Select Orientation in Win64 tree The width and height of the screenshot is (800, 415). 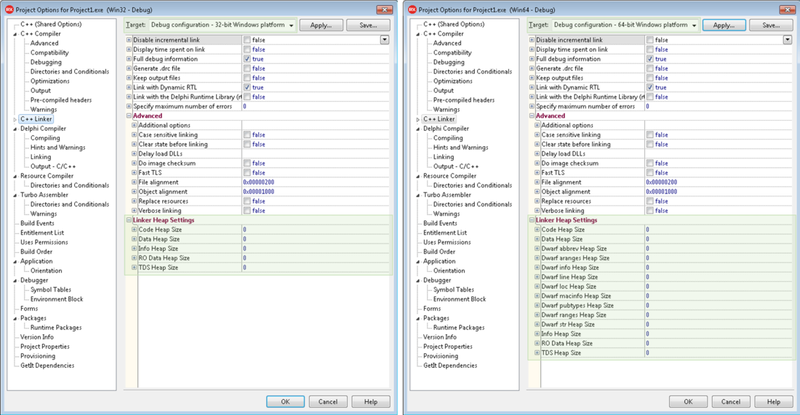pyautogui.click(x=449, y=271)
